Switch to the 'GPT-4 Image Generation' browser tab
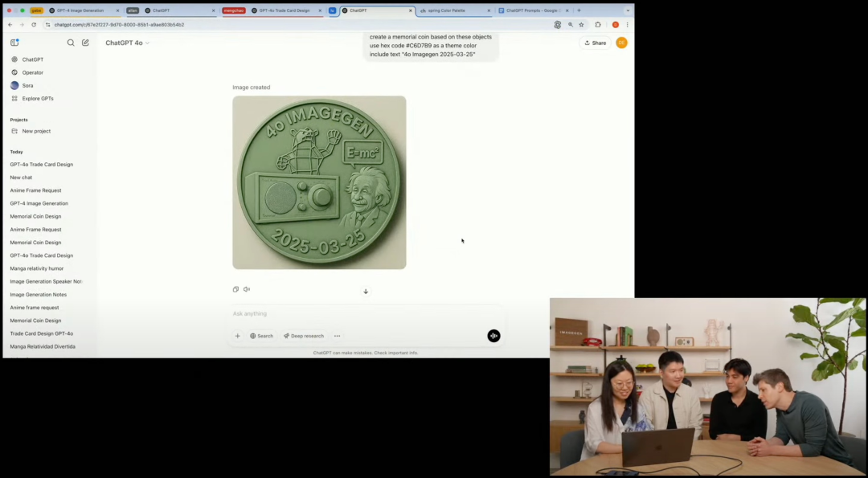This screenshot has width=868, height=478. click(83, 10)
